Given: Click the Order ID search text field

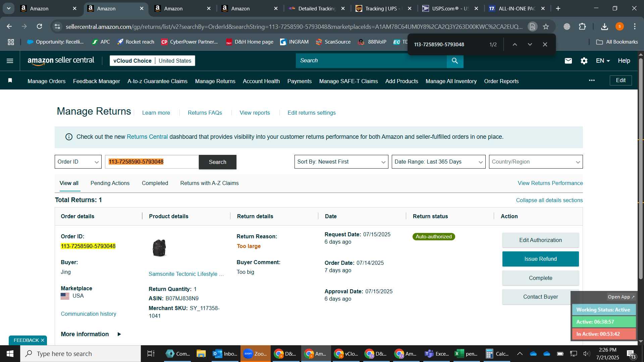Looking at the screenshot, I should [152, 162].
